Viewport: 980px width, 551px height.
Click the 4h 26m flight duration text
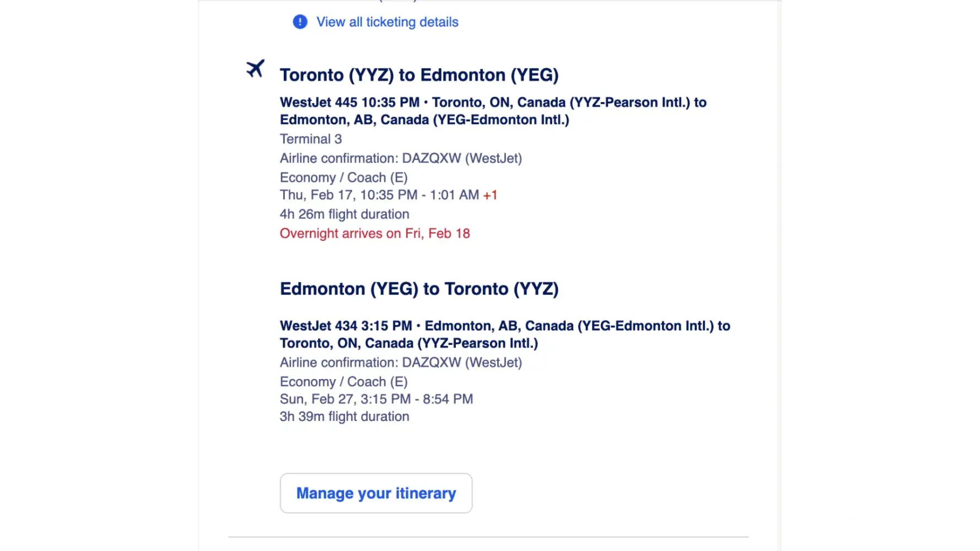(344, 214)
